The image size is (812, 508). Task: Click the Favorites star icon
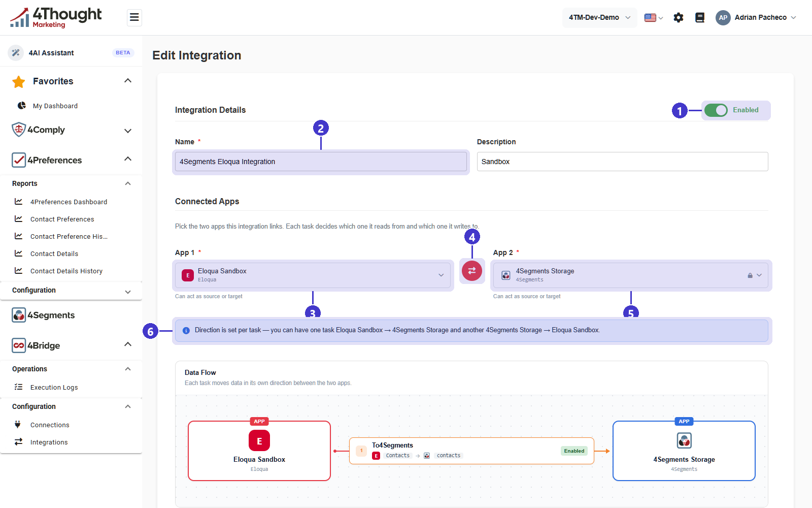[x=19, y=81]
